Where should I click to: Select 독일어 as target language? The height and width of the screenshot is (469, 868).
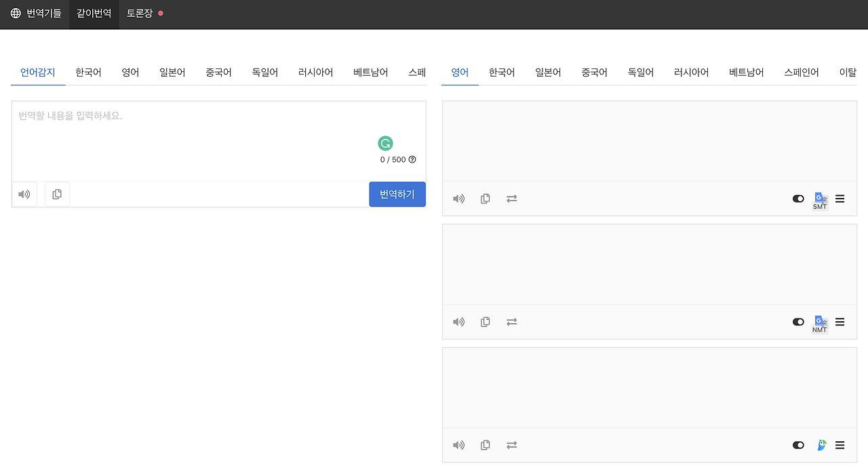pos(640,73)
